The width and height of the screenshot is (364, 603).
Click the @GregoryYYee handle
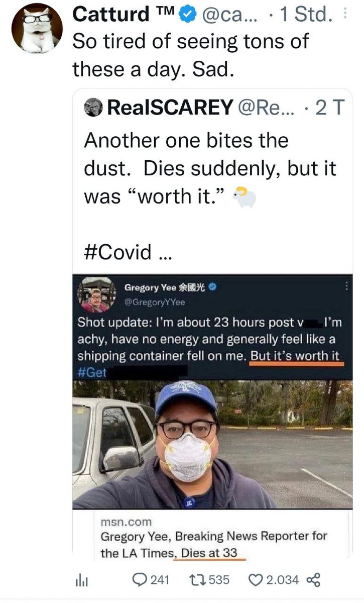pyautogui.click(x=155, y=302)
